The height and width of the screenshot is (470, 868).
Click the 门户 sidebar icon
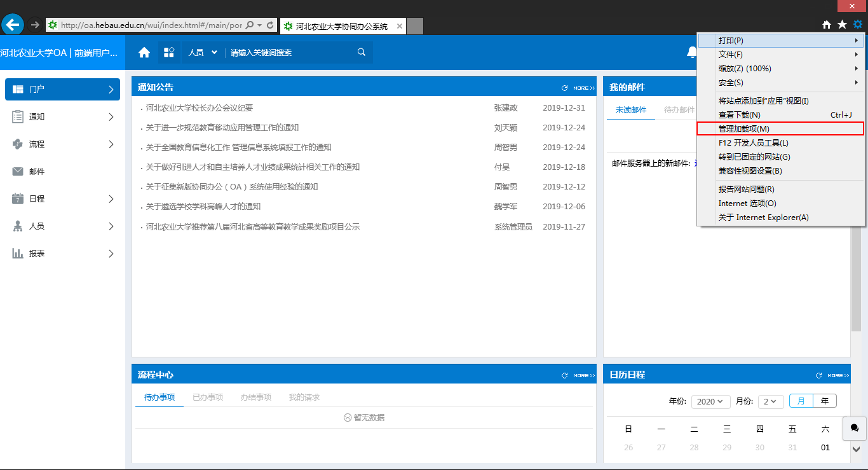tap(18, 89)
